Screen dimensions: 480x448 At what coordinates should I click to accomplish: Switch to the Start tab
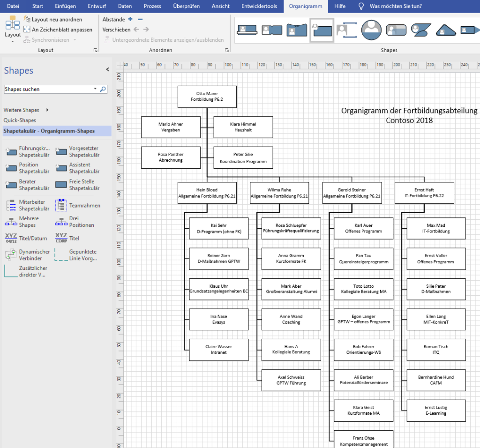point(37,6)
